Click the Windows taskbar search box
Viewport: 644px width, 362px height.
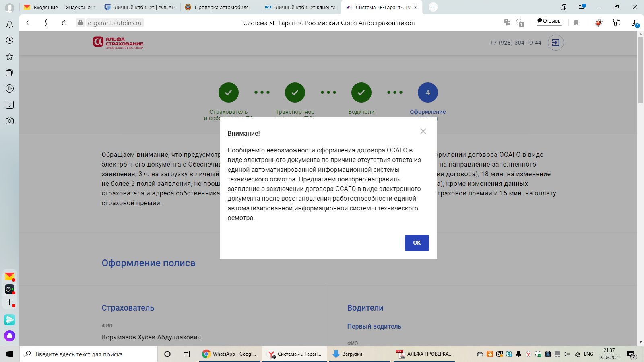pyautogui.click(x=89, y=354)
